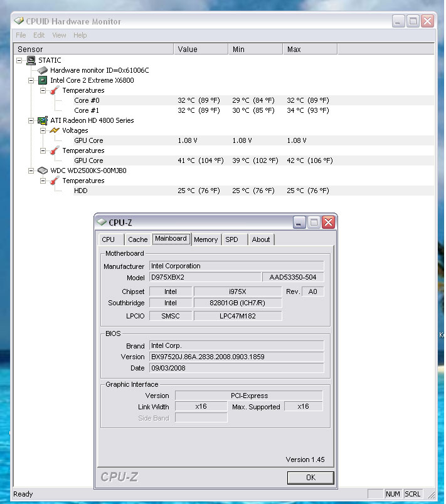This screenshot has height=504, width=446.
Task: Click the window resize grip corner
Action: (431, 495)
